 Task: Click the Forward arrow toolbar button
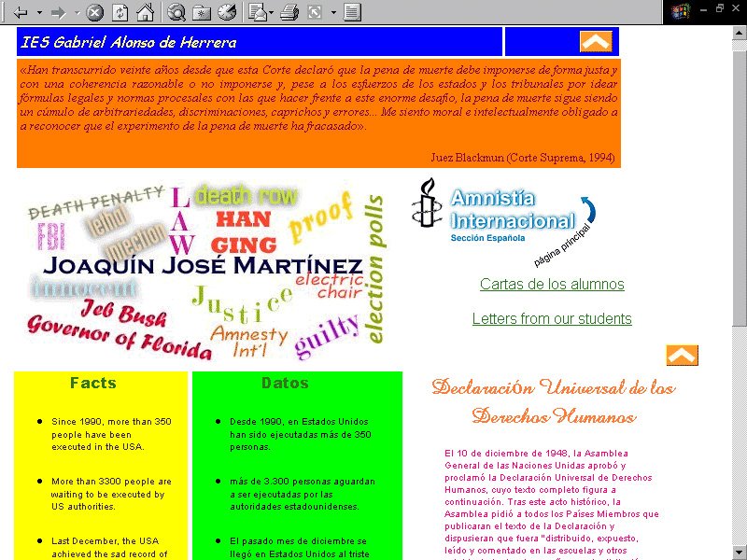(58, 12)
